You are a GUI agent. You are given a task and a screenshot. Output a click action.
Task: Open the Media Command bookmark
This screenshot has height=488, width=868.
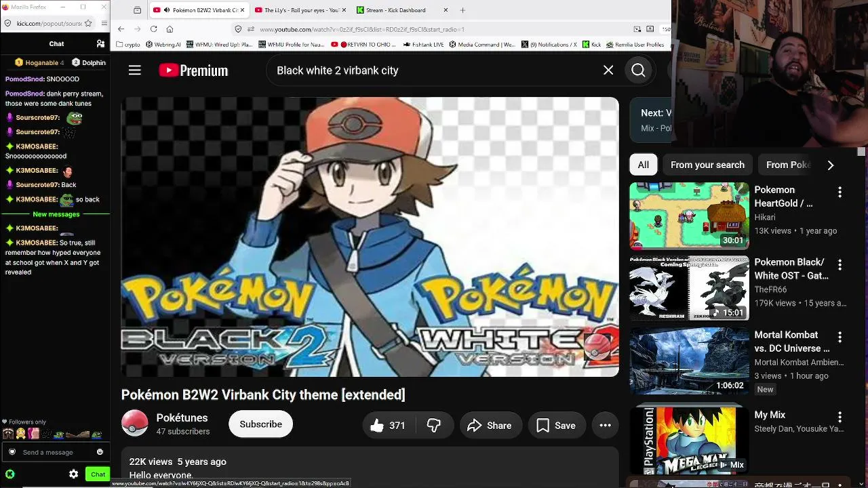coord(482,45)
